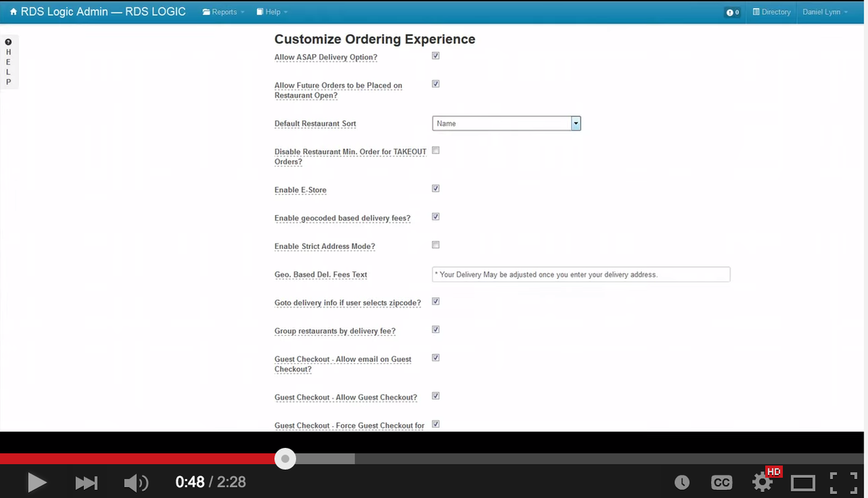Image resolution: width=868 pixels, height=498 pixels.
Task: Open the Reports menu
Action: point(224,12)
